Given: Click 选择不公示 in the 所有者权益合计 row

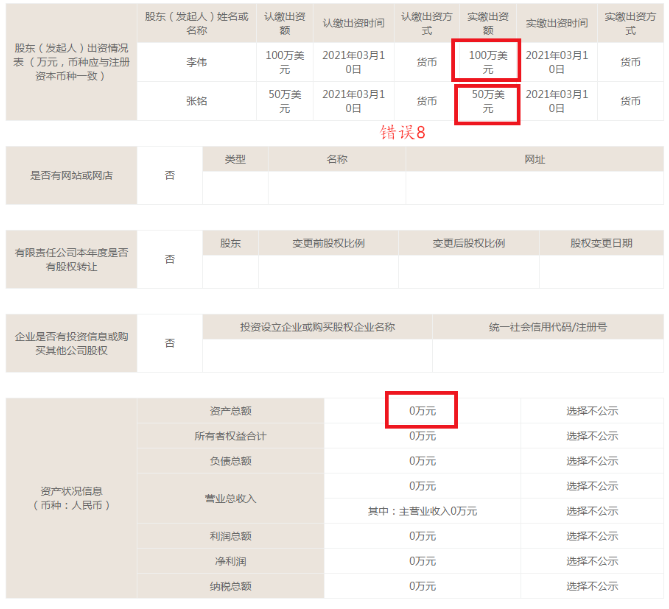Looking at the screenshot, I should point(592,436).
